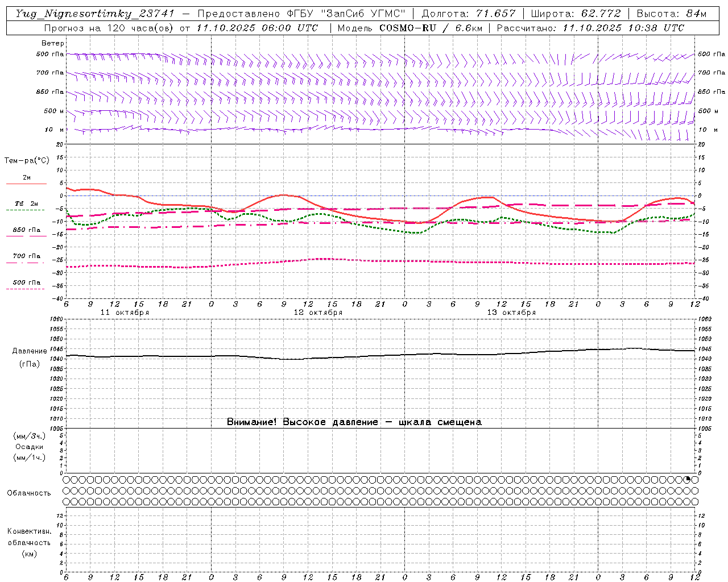Click the green dashed Td legend line sample
This screenshot has height=582, width=728.
coord(25,210)
